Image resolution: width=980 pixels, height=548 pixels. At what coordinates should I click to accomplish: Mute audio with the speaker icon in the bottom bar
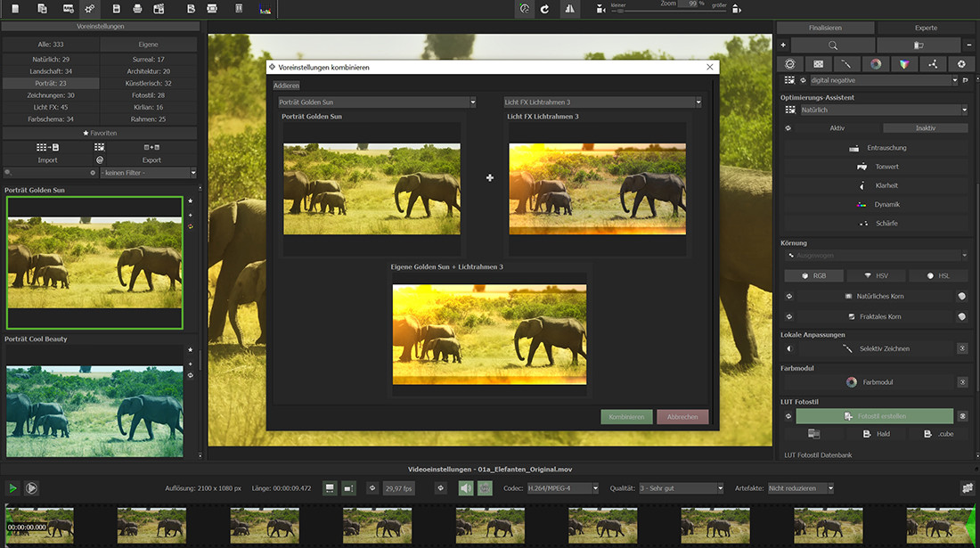(464, 487)
